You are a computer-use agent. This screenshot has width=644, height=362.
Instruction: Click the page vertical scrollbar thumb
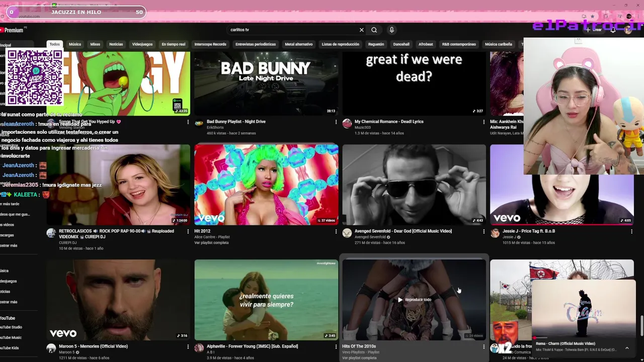(641, 325)
